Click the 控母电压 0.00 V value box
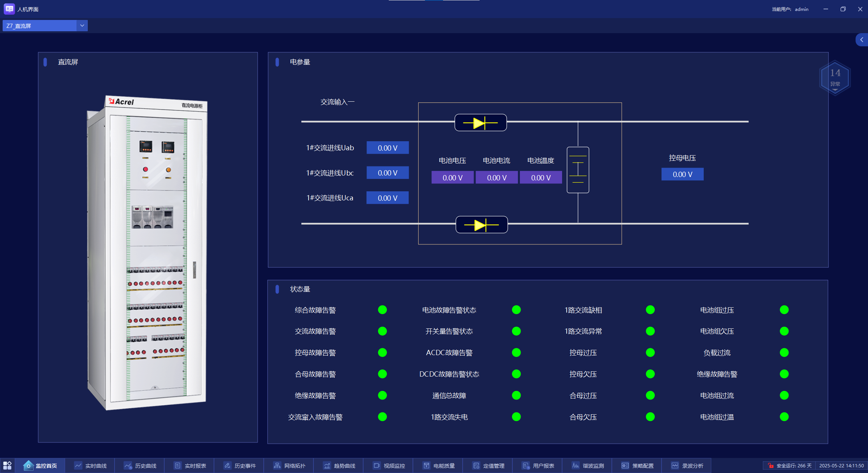This screenshot has width=868, height=473. click(x=682, y=174)
